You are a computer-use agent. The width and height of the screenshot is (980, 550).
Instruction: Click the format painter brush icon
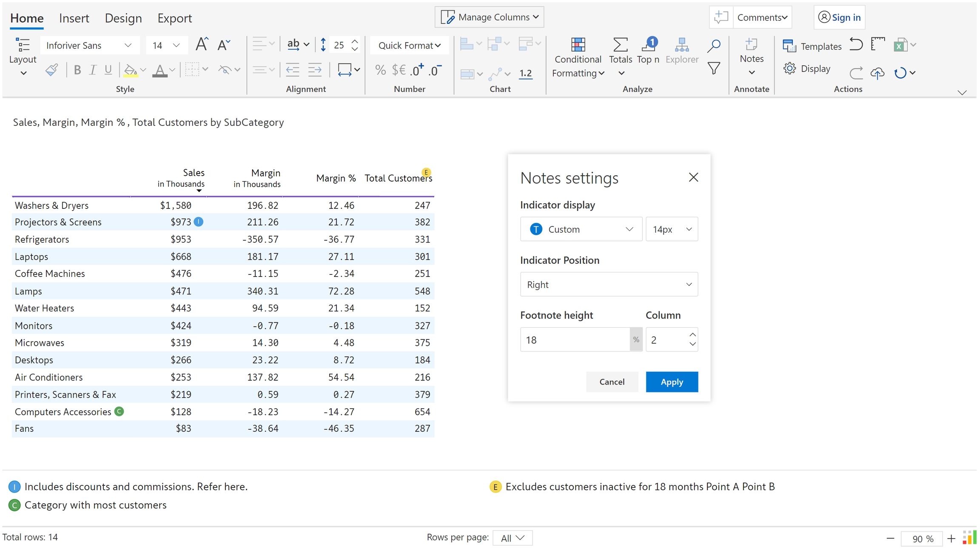[51, 70]
